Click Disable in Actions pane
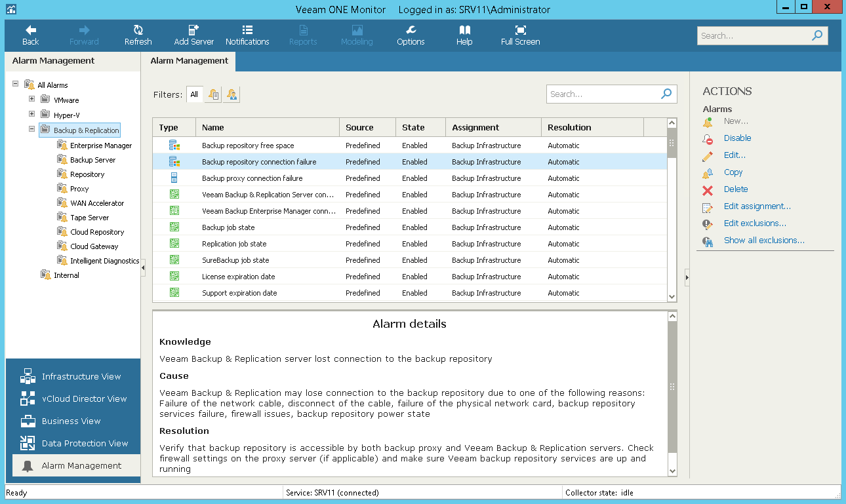Image resolution: width=846 pixels, height=504 pixels. (x=737, y=138)
